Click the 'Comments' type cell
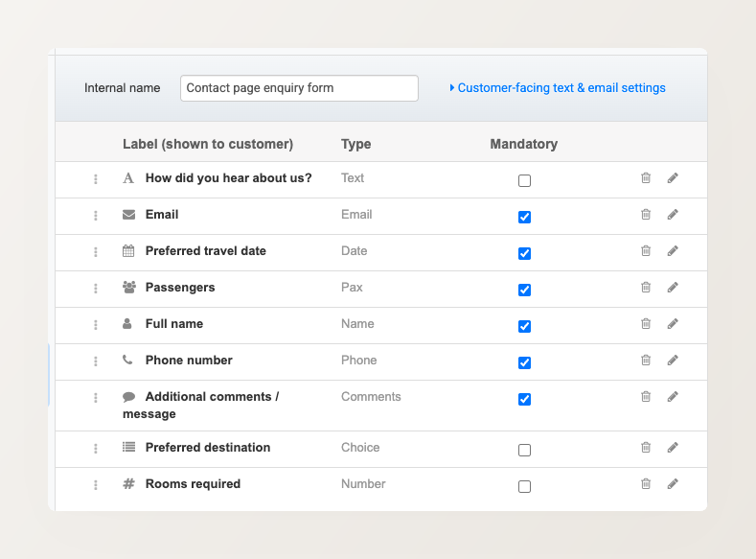Viewport: 756px width, 559px height. [371, 396]
